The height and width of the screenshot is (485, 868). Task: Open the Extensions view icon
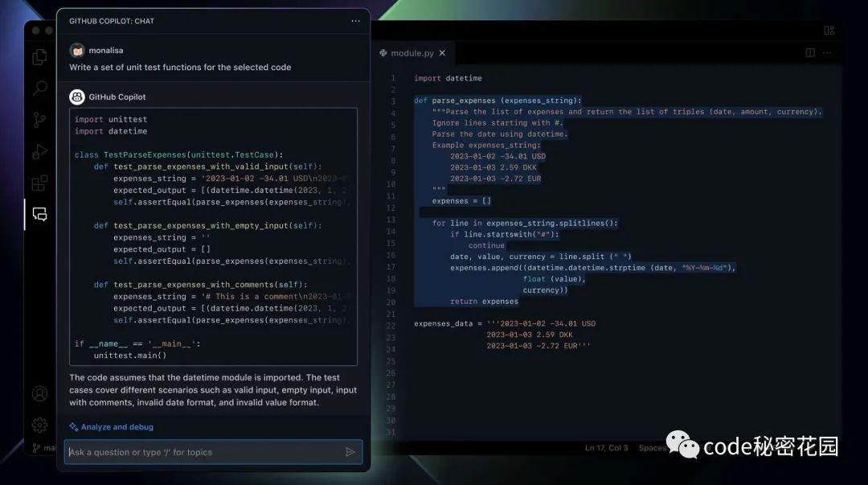click(40, 183)
